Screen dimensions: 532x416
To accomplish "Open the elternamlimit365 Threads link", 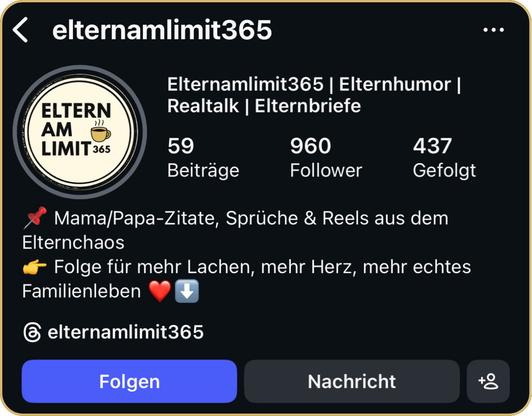I will 125,332.
